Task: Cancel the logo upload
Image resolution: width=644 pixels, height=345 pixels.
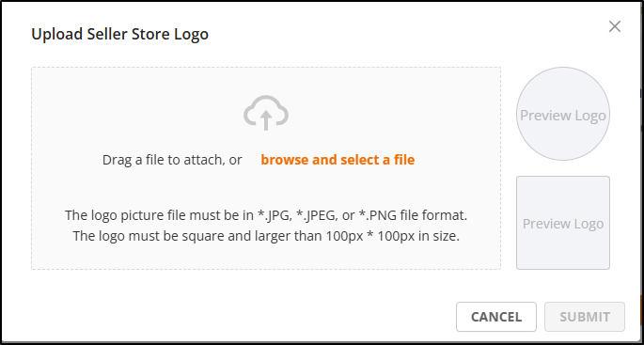Action: click(x=496, y=317)
